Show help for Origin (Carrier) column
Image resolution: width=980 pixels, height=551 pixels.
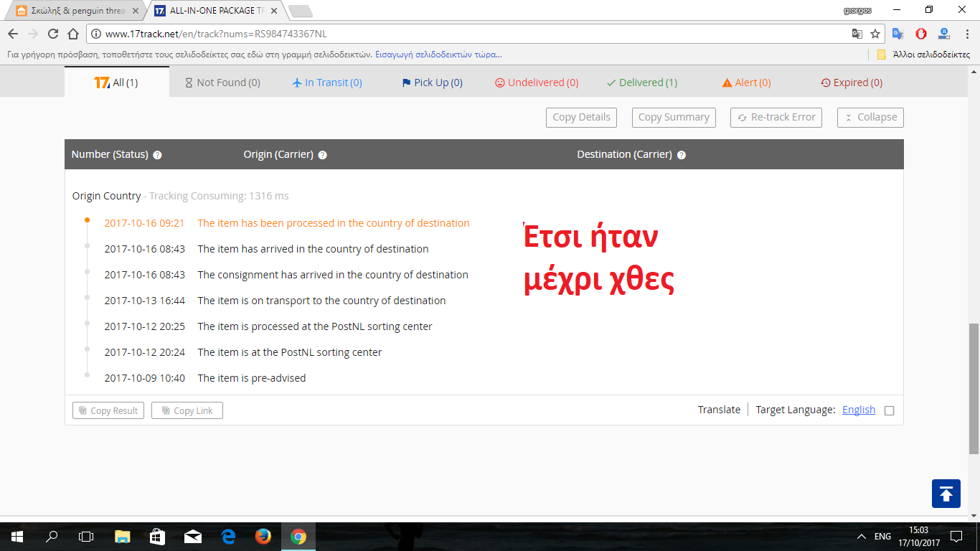(x=322, y=155)
